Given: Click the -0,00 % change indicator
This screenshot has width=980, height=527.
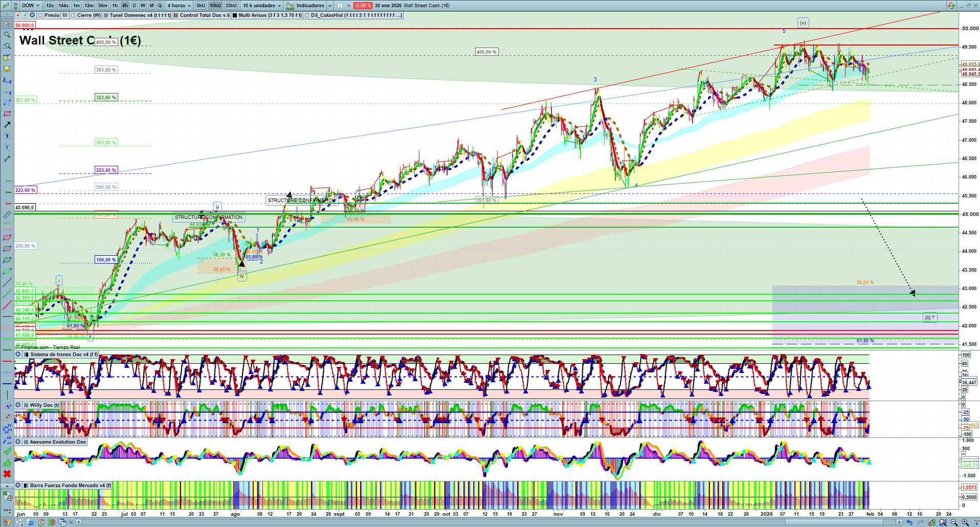Looking at the screenshot, I should coord(363,6).
